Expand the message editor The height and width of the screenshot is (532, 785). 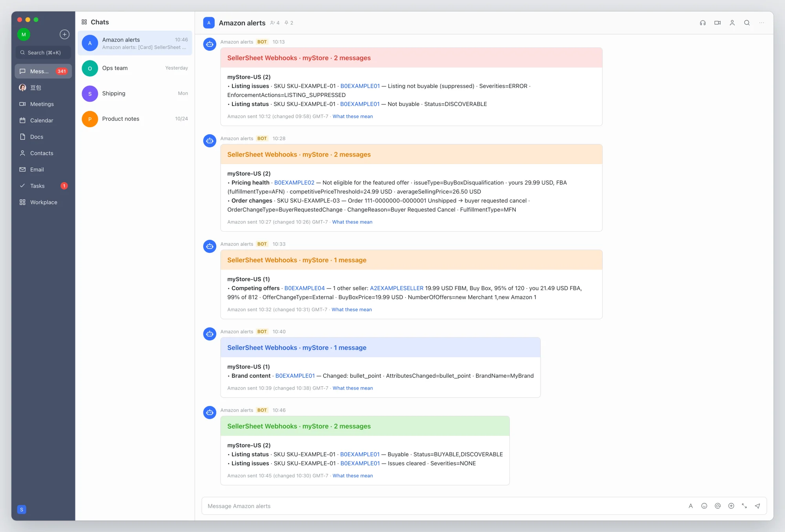pyautogui.click(x=744, y=506)
